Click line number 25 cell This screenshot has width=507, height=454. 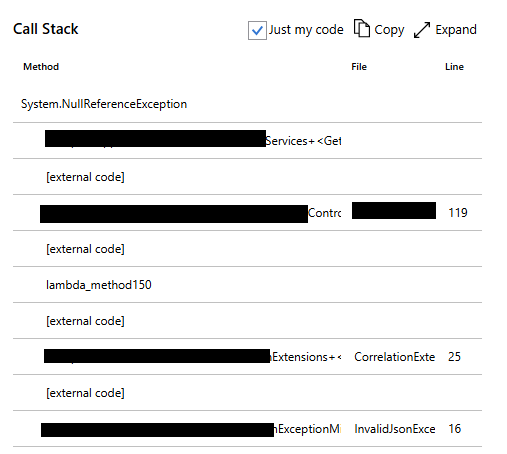(454, 357)
